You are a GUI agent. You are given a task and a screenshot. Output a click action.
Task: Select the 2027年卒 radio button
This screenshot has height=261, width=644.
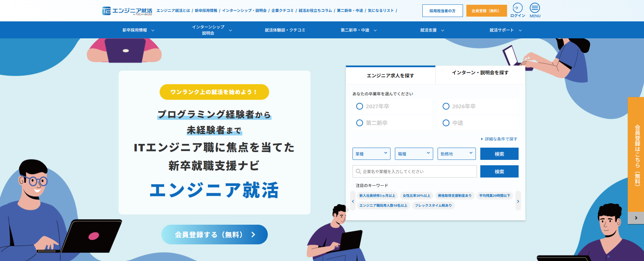[x=360, y=106]
